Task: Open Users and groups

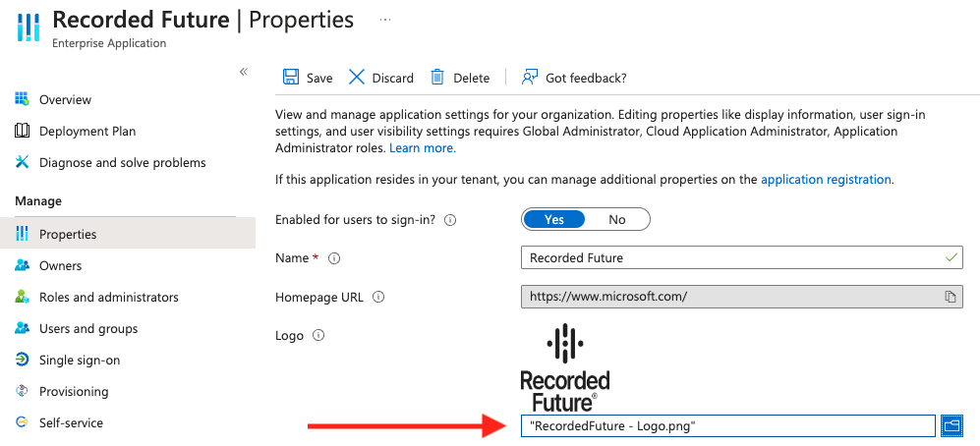Action: tap(88, 329)
